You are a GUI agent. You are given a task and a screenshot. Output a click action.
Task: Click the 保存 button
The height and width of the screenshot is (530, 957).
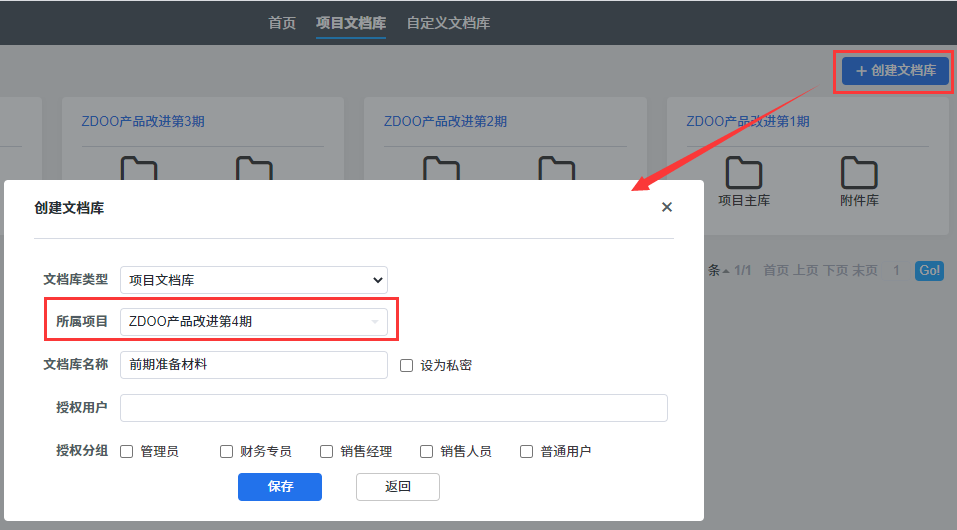coord(280,487)
